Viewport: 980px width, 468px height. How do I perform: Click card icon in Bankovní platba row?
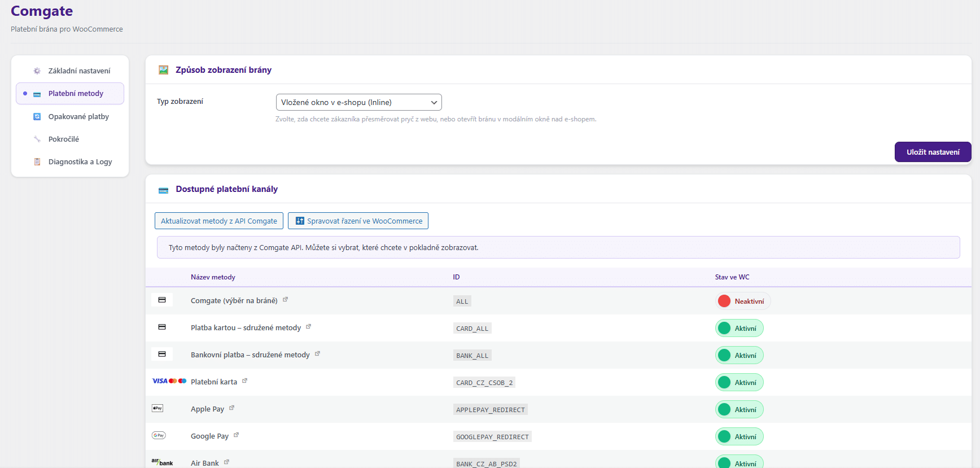click(x=162, y=354)
